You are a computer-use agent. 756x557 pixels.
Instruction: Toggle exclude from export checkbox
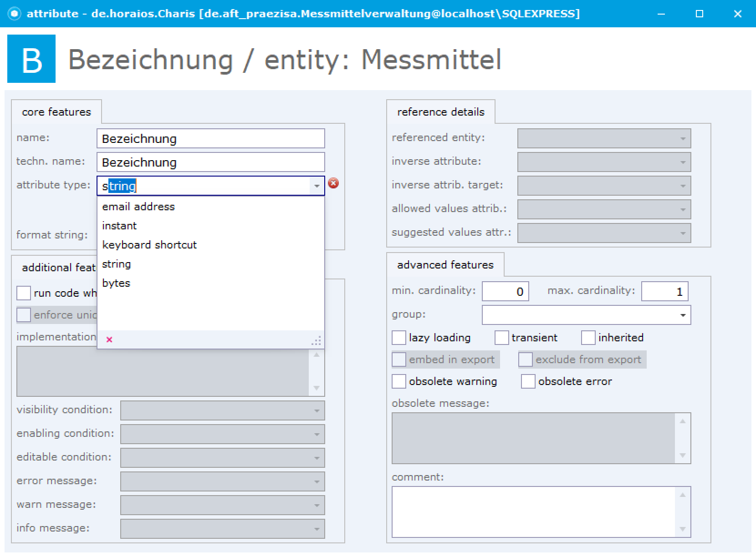coord(526,360)
